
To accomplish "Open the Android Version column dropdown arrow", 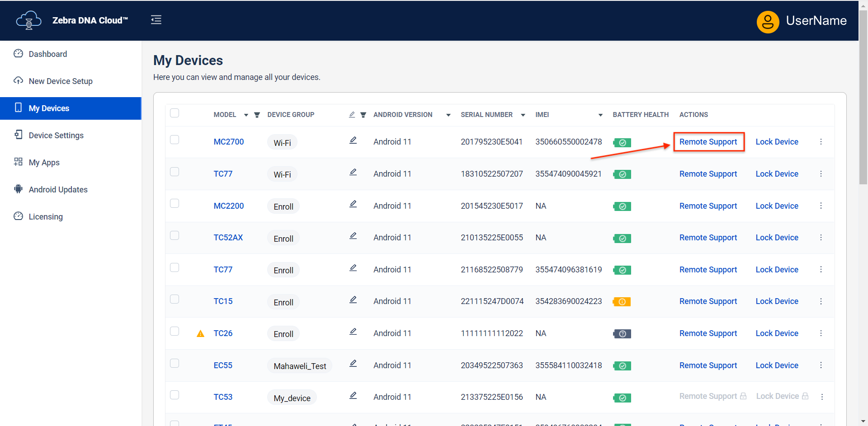I will point(448,115).
